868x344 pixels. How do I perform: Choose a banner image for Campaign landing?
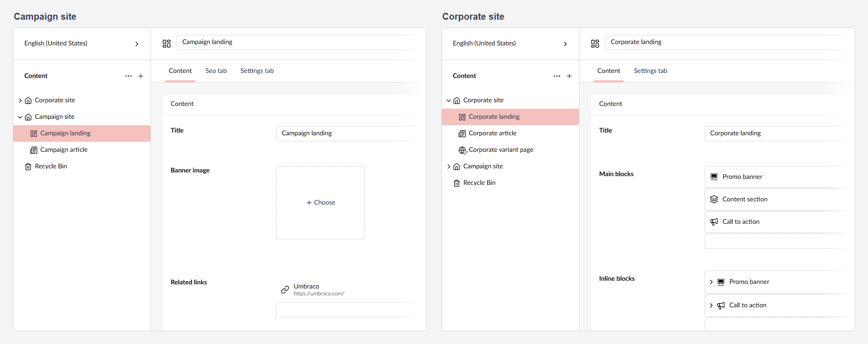click(320, 203)
